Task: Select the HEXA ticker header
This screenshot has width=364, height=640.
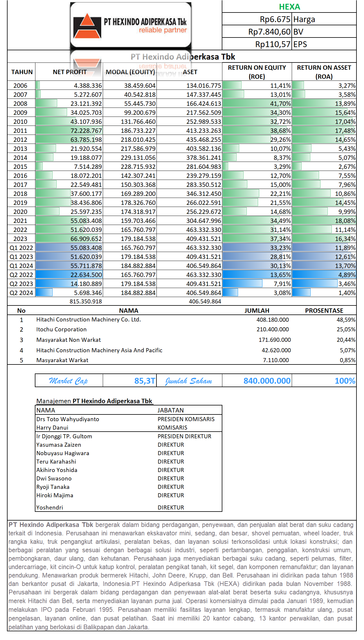Action: pos(289,7)
